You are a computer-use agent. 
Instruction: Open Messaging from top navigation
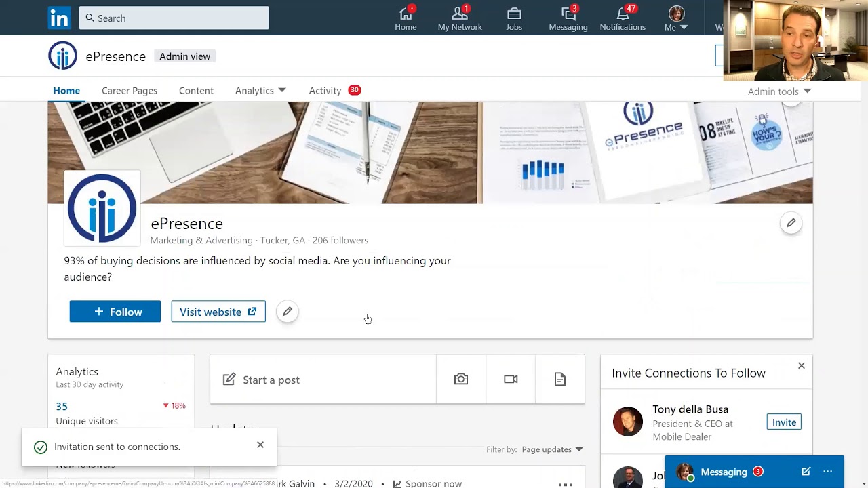click(x=568, y=18)
